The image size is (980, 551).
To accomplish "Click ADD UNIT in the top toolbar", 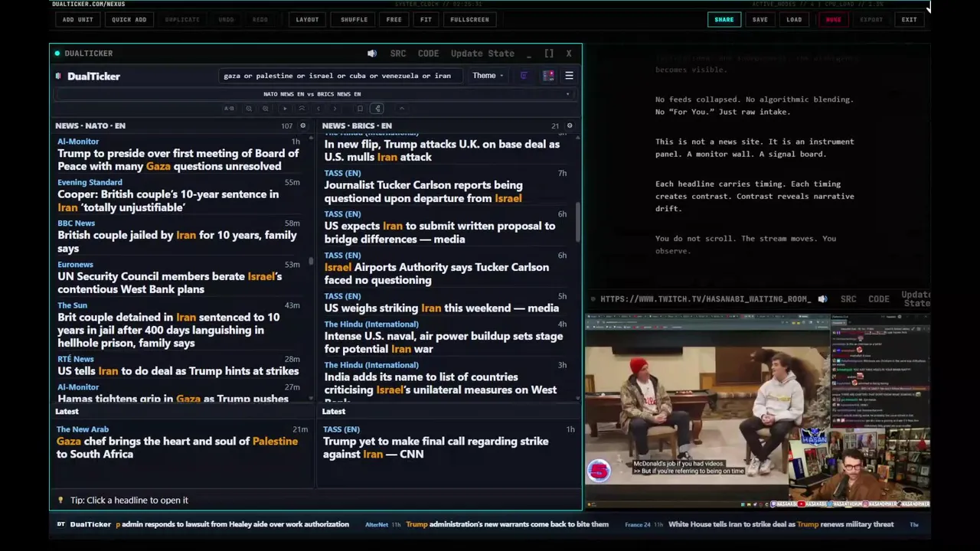I will click(x=78, y=20).
